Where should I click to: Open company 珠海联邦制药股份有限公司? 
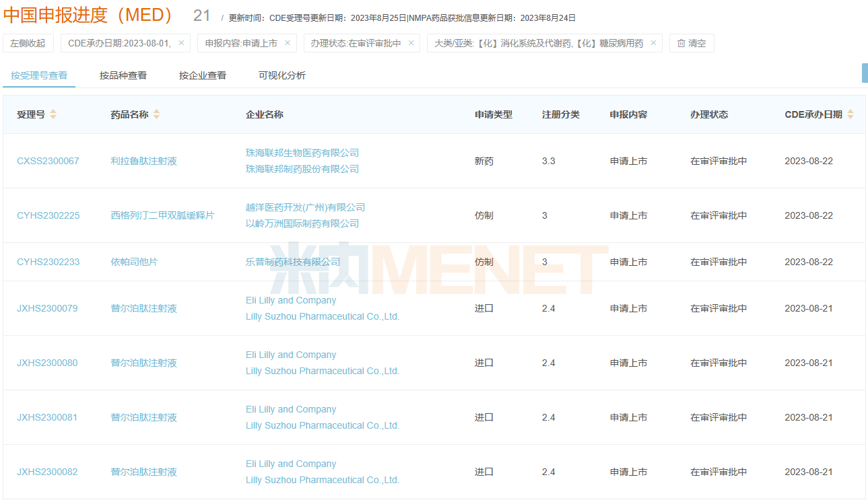point(302,169)
